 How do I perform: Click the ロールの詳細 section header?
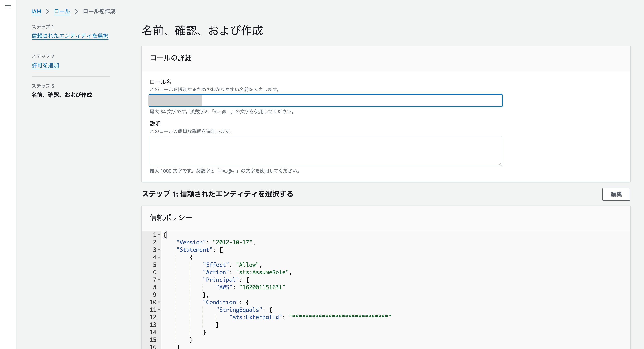click(171, 58)
